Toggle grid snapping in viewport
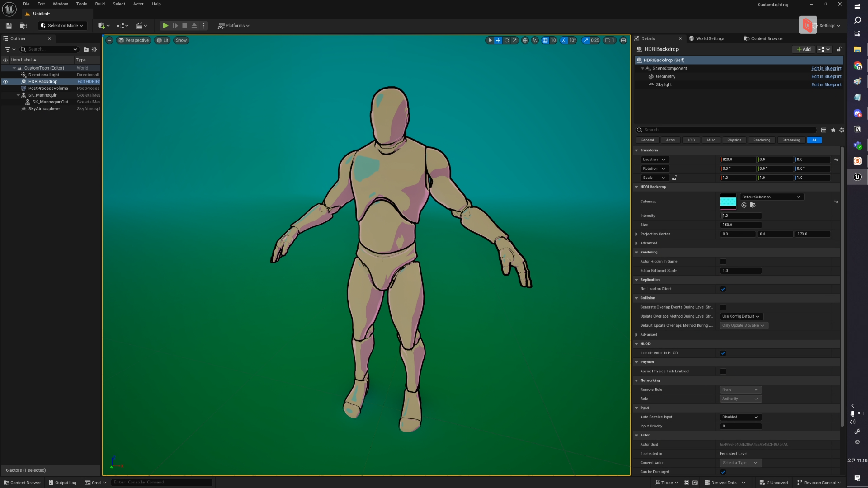This screenshot has height=488, width=868. coord(545,41)
